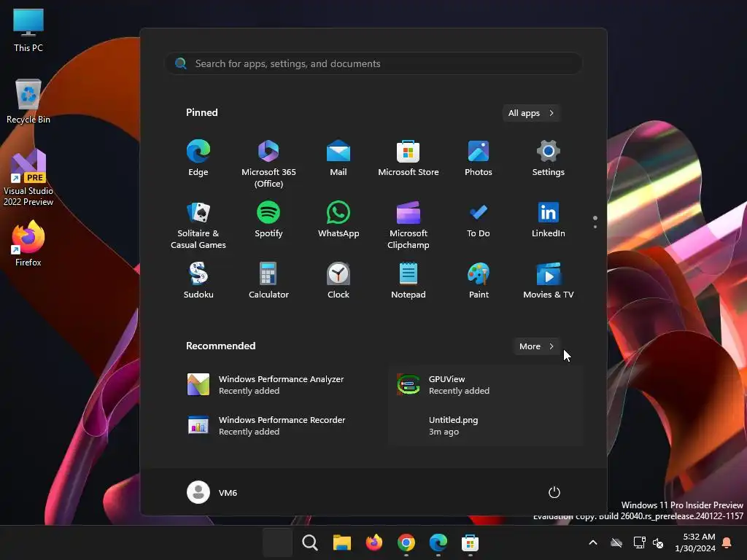
Task: Open Firefox from the taskbar
Action: [374, 542]
